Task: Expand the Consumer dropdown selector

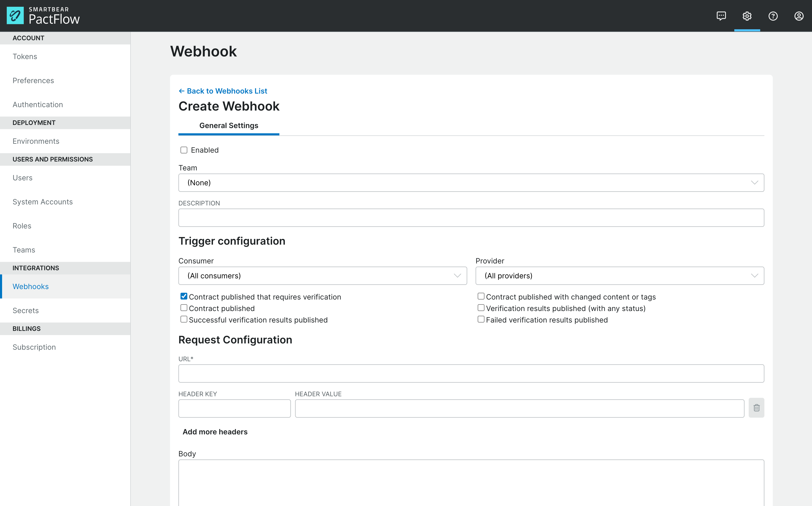Action: pos(323,276)
